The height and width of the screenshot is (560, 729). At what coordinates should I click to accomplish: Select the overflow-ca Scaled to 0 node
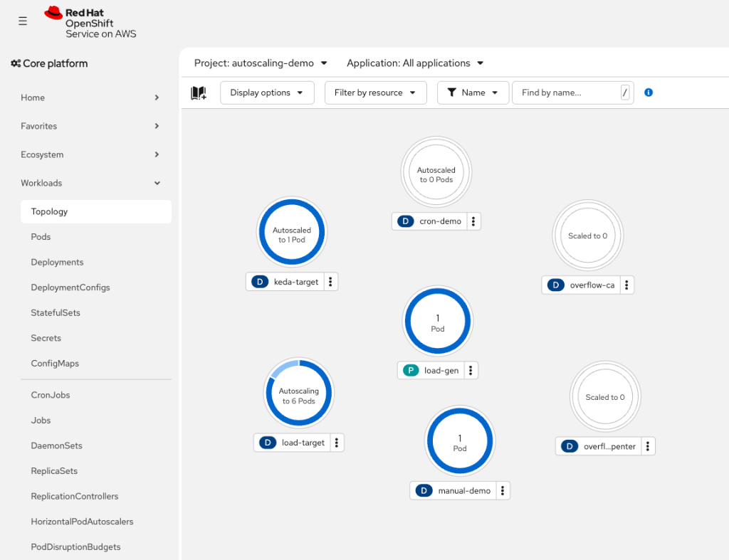pos(587,236)
